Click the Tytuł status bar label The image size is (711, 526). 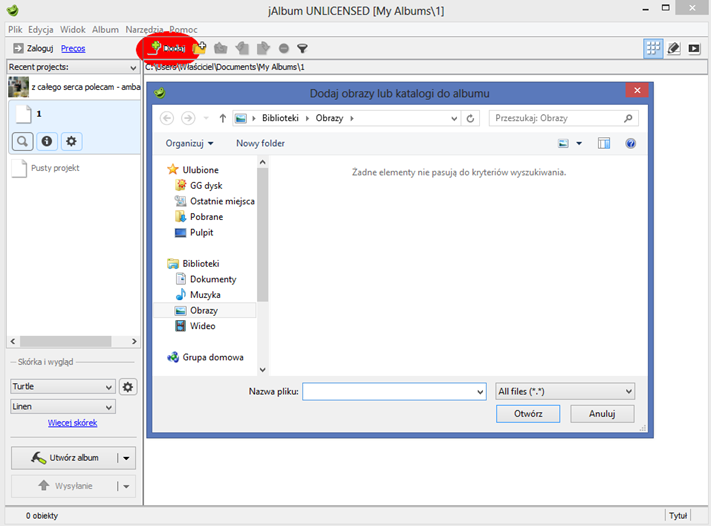pyautogui.click(x=678, y=516)
